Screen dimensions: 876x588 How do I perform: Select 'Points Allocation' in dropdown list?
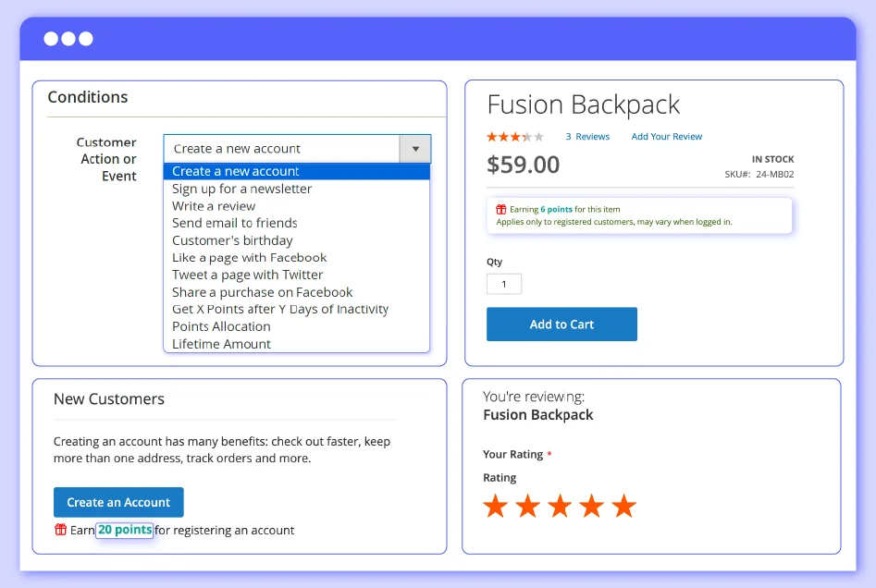[221, 326]
